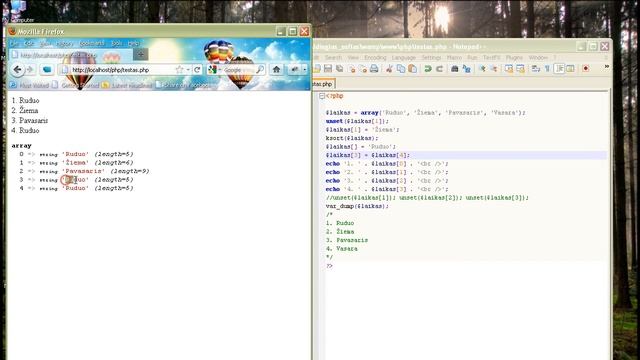Open the URL history dropdown arrow

[188, 70]
